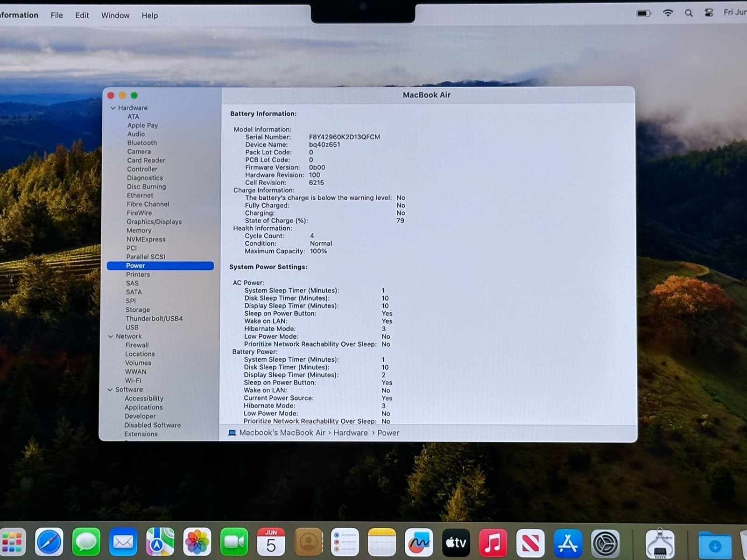This screenshot has width=747, height=560.
Task: Click Device Name bq40z651 value
Action: [324, 145]
